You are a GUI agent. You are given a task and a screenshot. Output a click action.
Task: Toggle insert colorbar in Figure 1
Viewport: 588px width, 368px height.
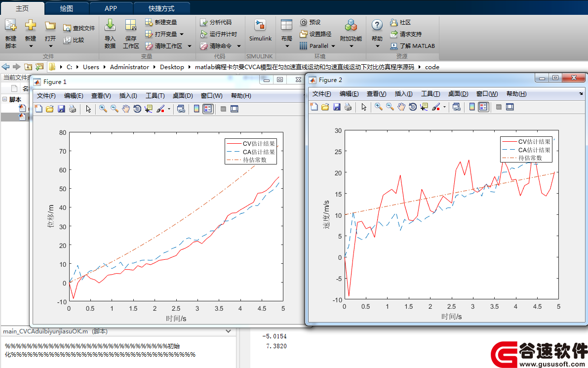tap(196, 109)
